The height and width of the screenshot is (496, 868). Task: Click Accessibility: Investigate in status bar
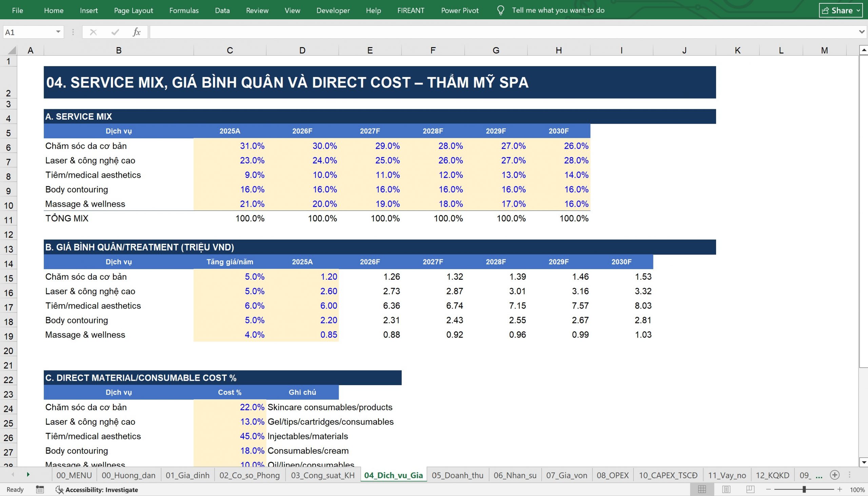pyautogui.click(x=97, y=490)
